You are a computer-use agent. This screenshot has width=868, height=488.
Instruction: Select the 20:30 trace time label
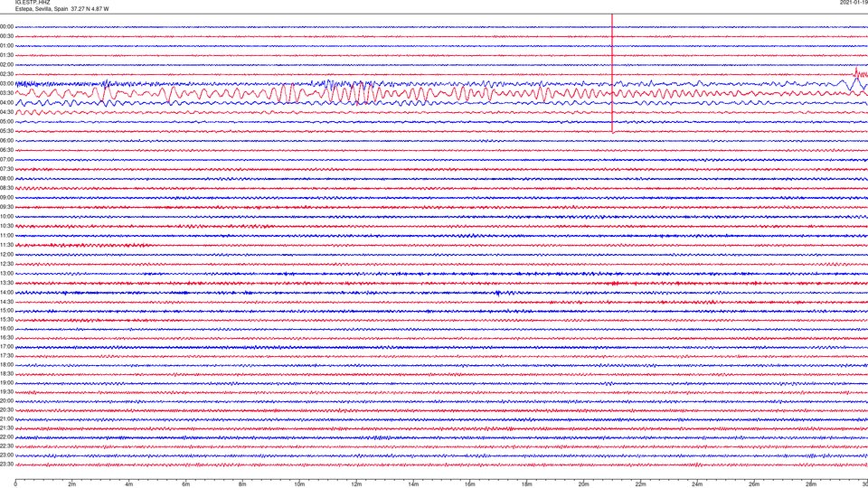(x=6, y=410)
